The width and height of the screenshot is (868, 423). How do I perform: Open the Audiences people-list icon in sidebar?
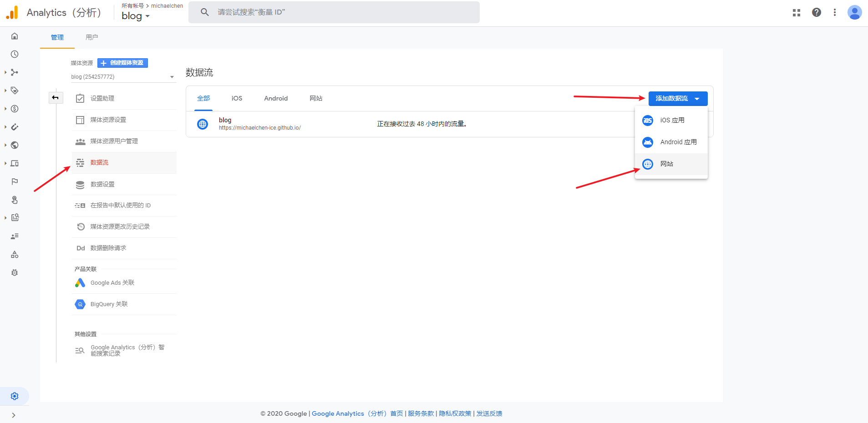point(15,236)
